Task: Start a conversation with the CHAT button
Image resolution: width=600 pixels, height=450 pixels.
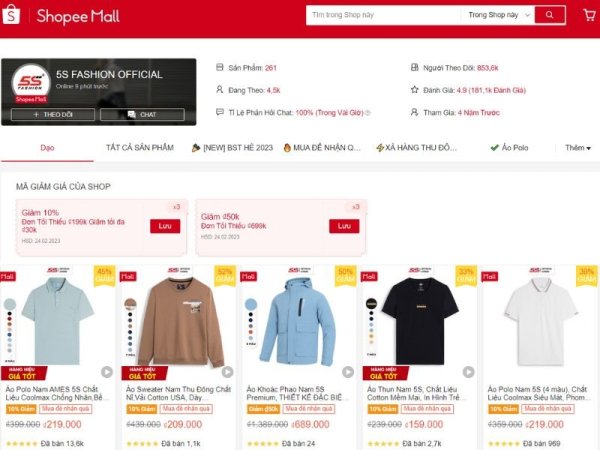Action: pos(142,114)
